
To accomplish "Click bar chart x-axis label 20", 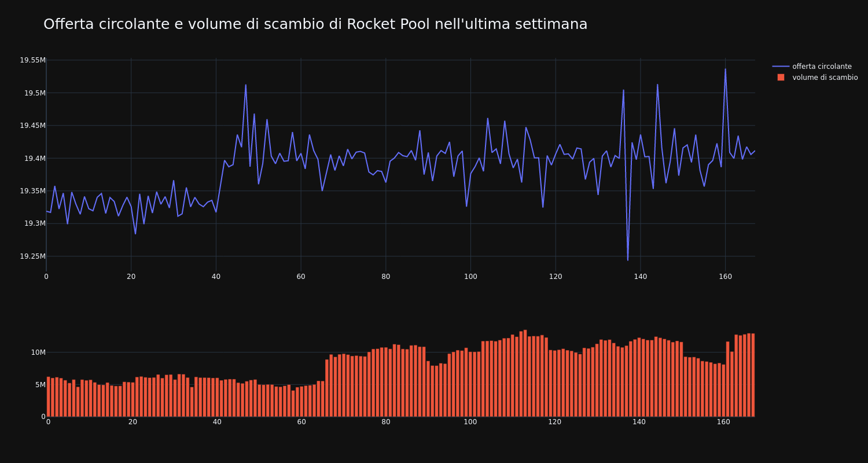I will [x=133, y=422].
